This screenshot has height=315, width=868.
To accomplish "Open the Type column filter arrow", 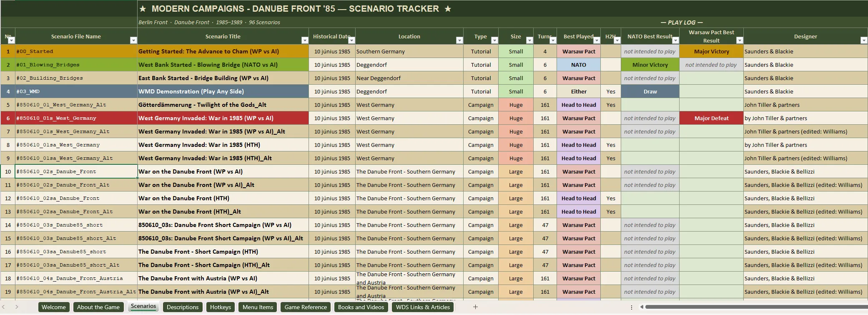I will (494, 40).
